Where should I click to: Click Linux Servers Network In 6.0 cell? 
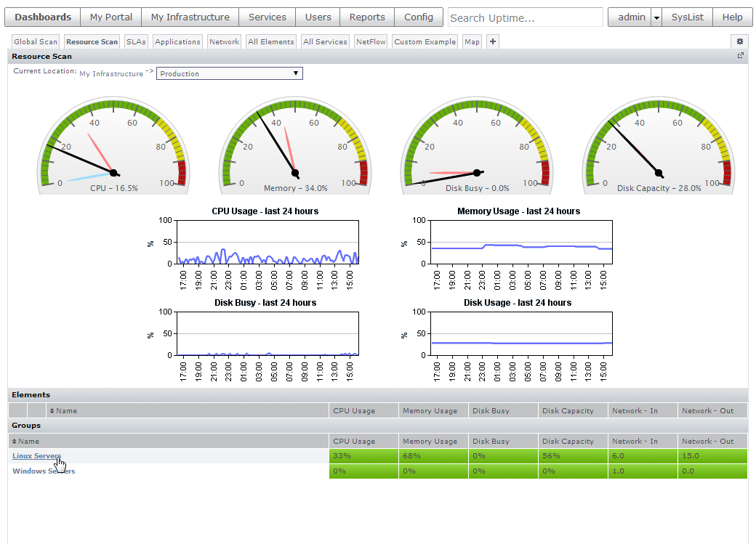(x=643, y=456)
